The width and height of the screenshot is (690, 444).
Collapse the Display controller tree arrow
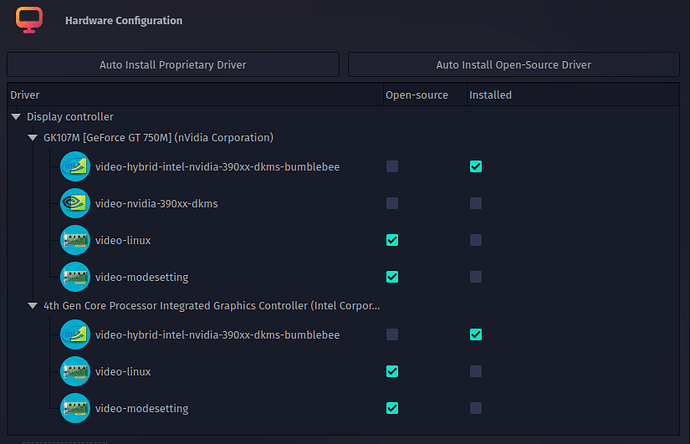(16, 117)
